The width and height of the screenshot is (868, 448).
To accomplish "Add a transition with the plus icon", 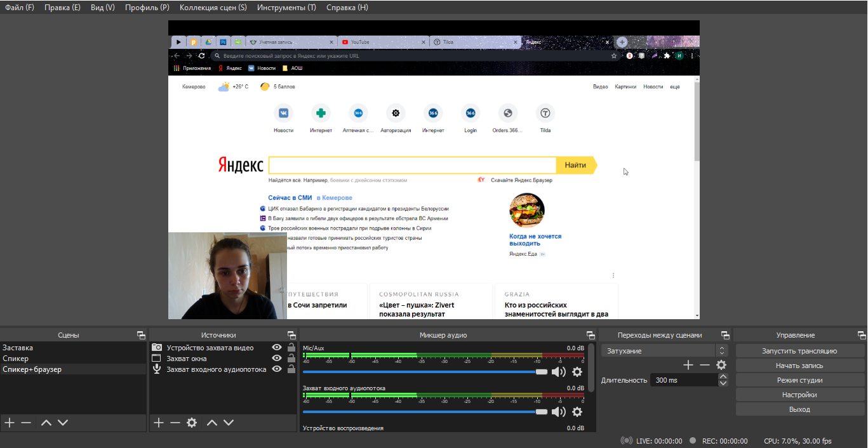I will click(688, 365).
